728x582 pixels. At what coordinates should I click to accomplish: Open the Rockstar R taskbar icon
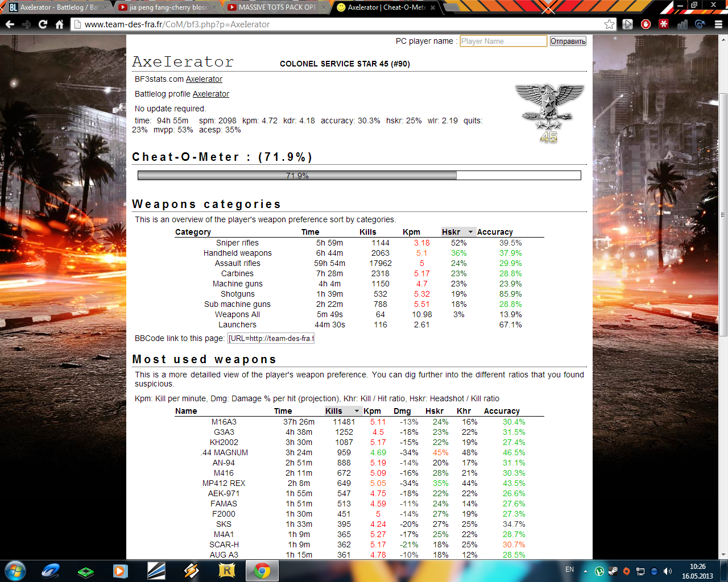(x=227, y=571)
